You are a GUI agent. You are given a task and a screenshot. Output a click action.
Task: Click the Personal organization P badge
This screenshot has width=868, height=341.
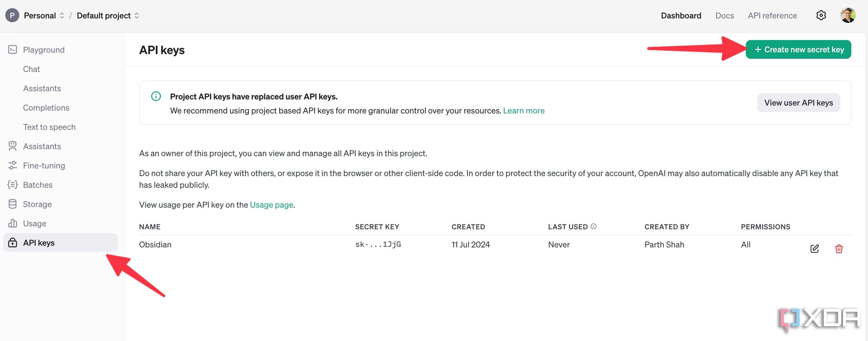[x=12, y=15]
